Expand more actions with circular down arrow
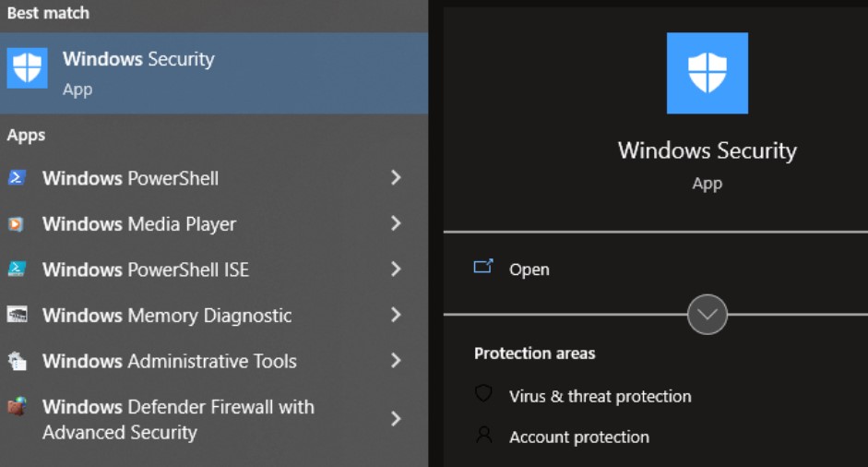The width and height of the screenshot is (868, 467). pos(707,315)
